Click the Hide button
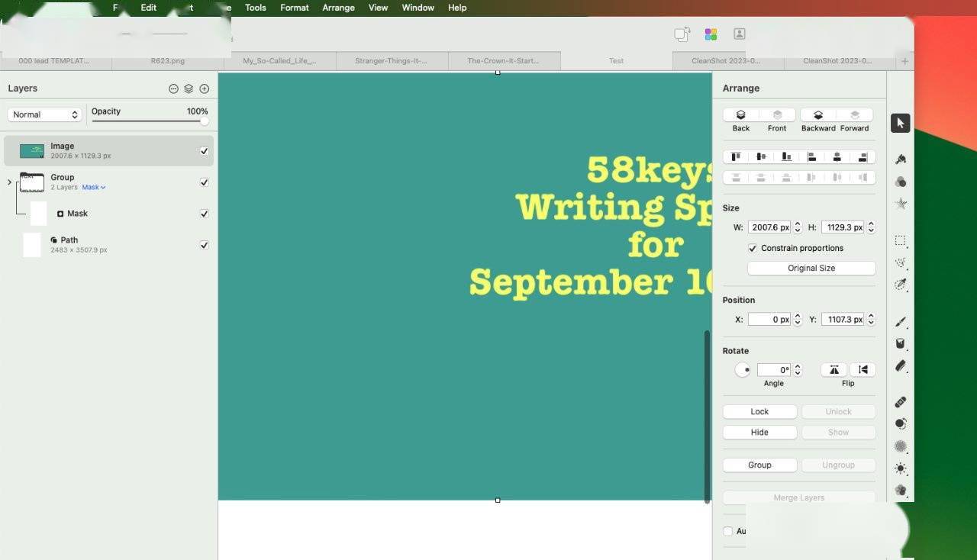 [759, 432]
